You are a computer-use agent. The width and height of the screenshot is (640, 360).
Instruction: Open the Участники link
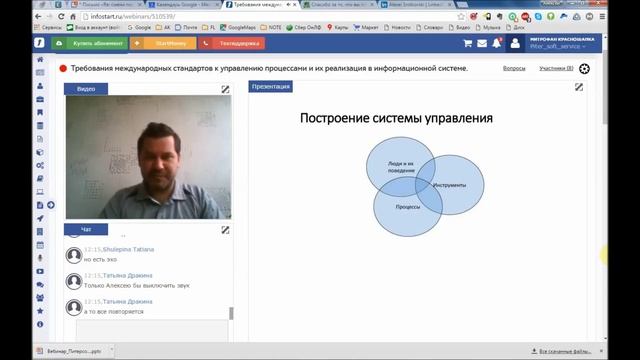pyautogui.click(x=556, y=68)
